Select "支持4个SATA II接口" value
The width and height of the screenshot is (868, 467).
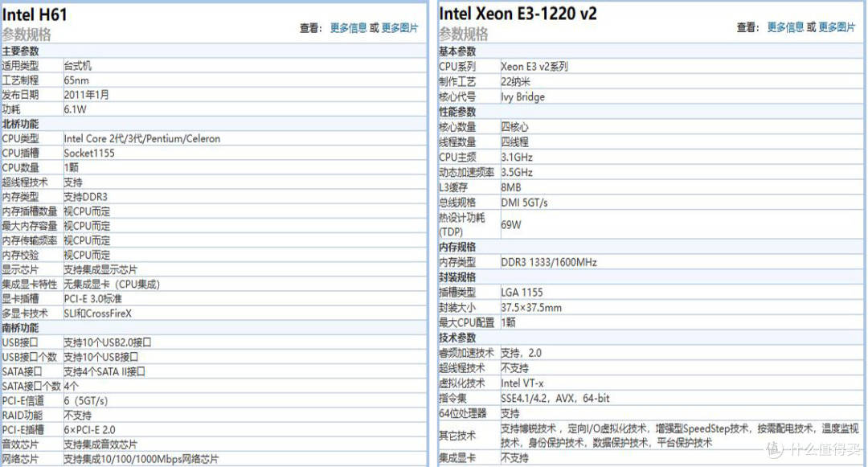[104, 371]
